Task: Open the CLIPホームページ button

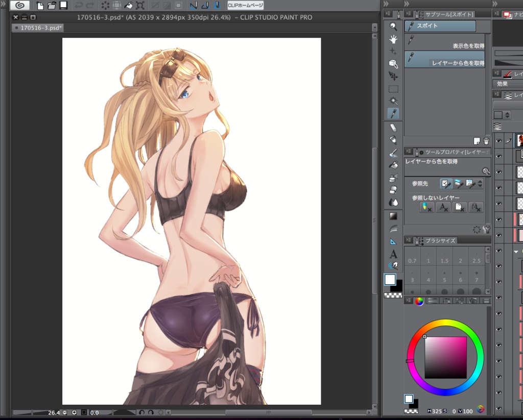Action: (x=245, y=6)
